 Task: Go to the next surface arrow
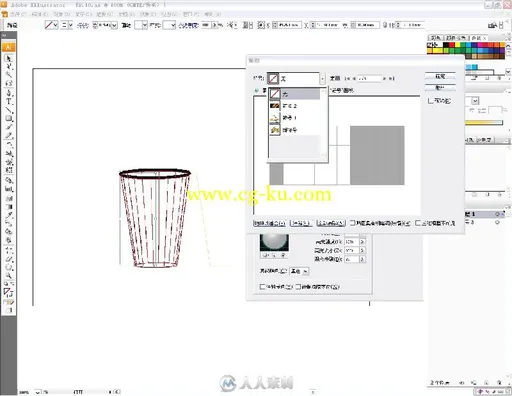[x=385, y=79]
